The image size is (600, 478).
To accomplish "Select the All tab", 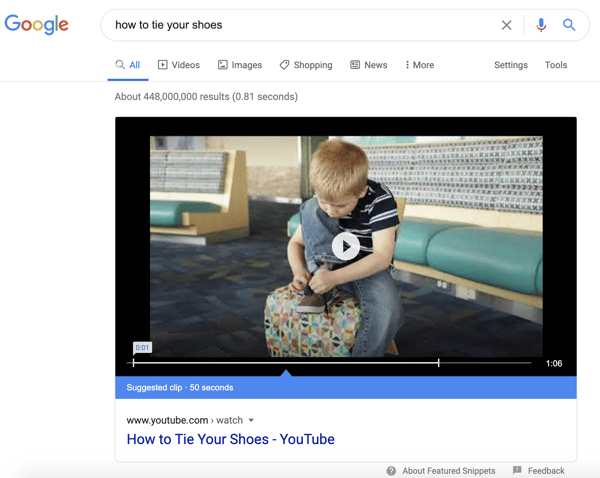I will [128, 65].
